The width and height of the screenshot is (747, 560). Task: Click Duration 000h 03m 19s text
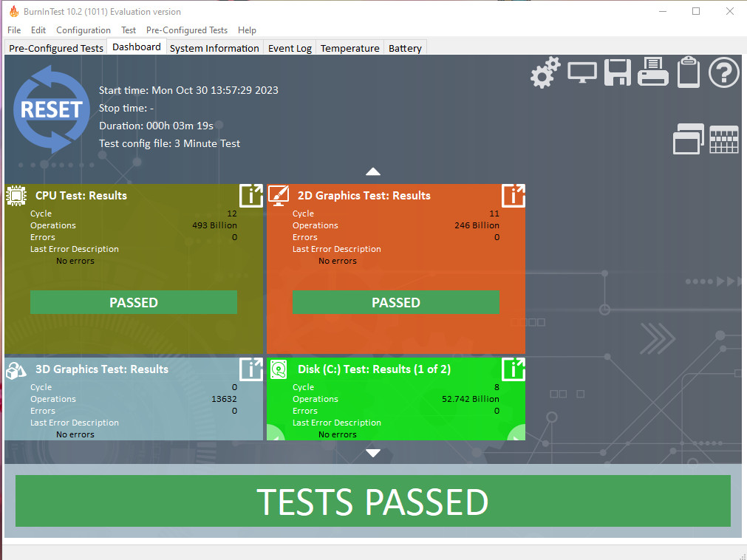[x=156, y=126]
